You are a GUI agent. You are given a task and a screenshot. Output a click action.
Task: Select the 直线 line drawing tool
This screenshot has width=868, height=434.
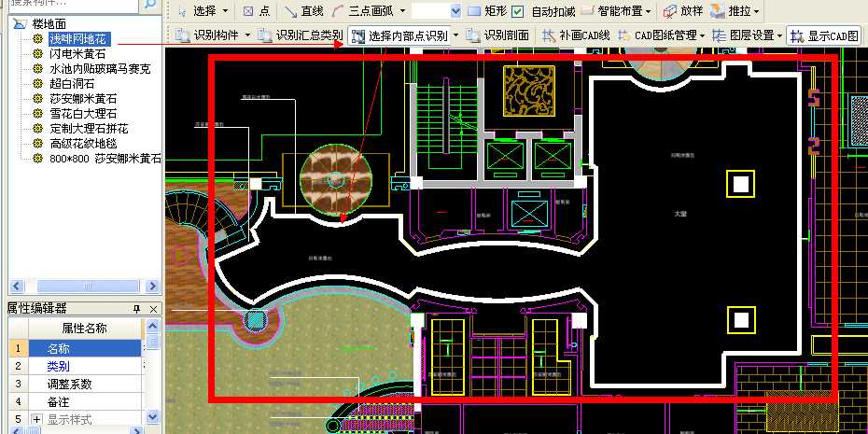(304, 12)
